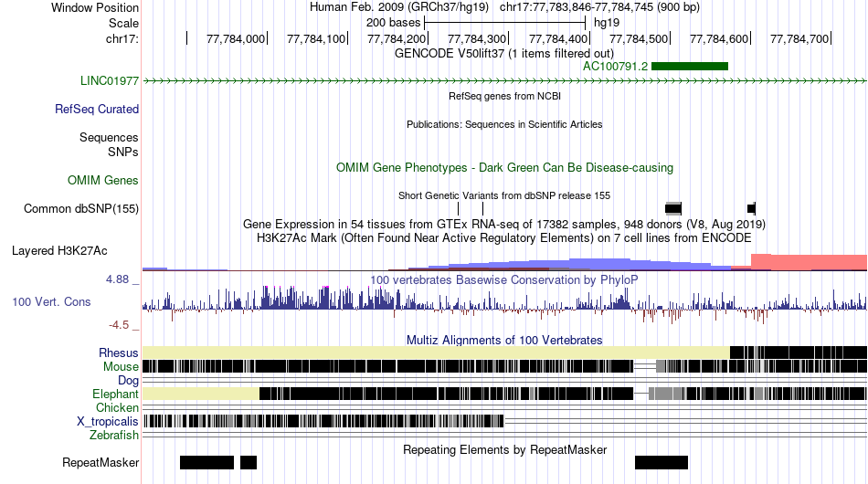Click the RepeatMasker track label
Image resolution: width=868 pixels, height=484 pixels.
(x=101, y=462)
